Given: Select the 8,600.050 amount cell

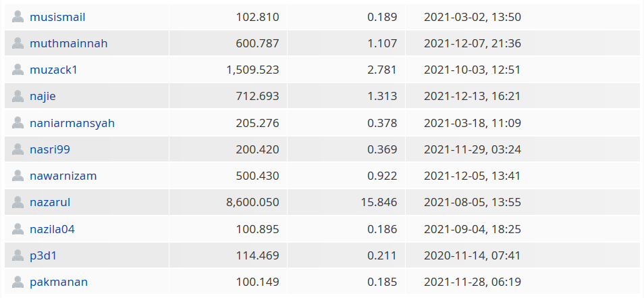Looking at the screenshot, I should 228,202.
